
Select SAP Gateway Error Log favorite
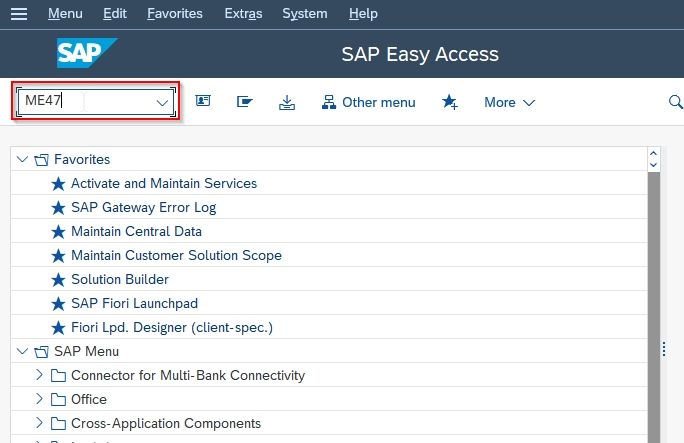(144, 208)
